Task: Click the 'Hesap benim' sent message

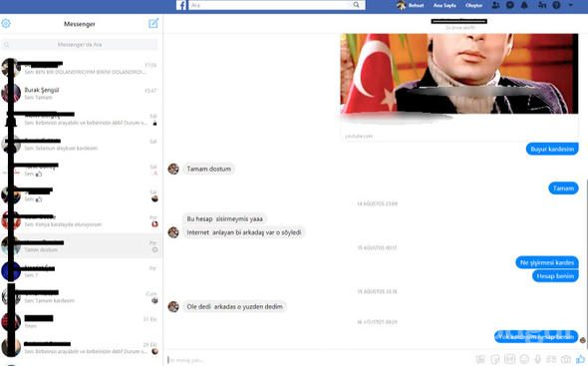Action: [x=555, y=276]
